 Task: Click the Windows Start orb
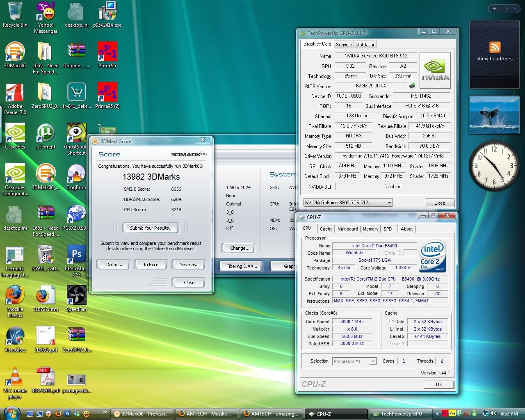pos(11,413)
